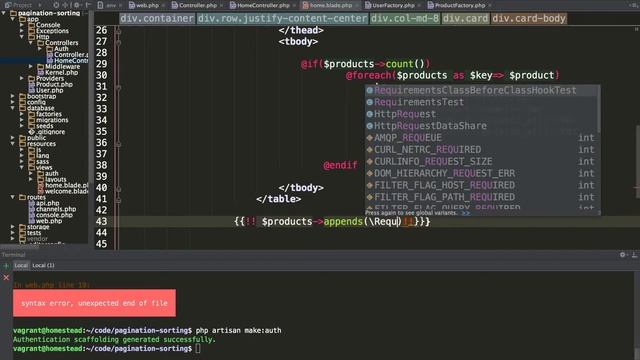
Task: Click the fold marker on line 27
Action: (118, 42)
